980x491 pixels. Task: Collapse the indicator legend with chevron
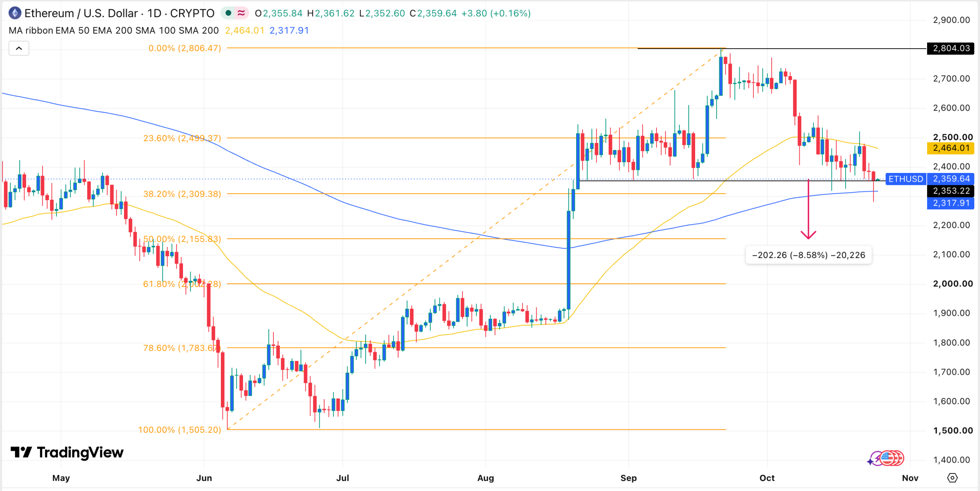click(19, 49)
